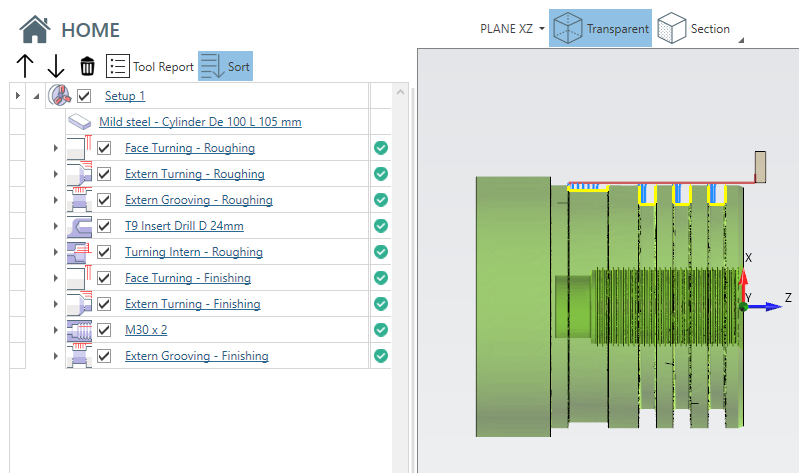
Task: Move operation up with up arrow
Action: (x=26, y=67)
